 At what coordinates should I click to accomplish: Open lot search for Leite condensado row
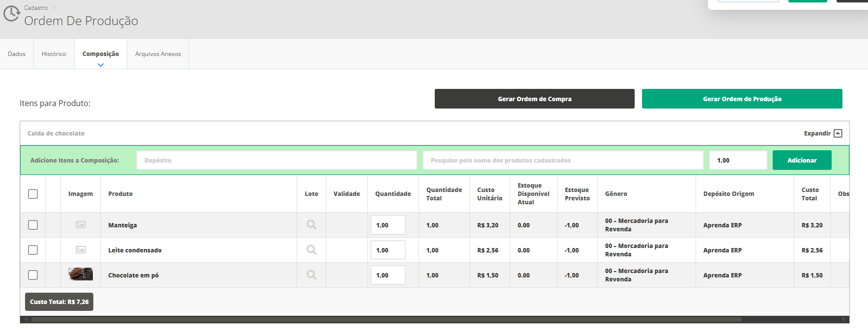point(311,250)
